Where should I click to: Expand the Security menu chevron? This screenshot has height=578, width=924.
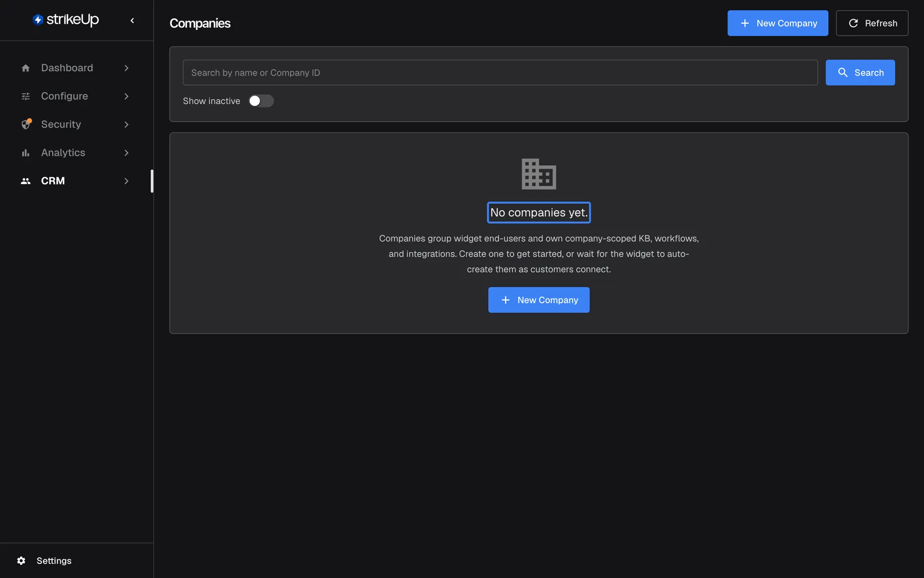pyautogui.click(x=126, y=124)
